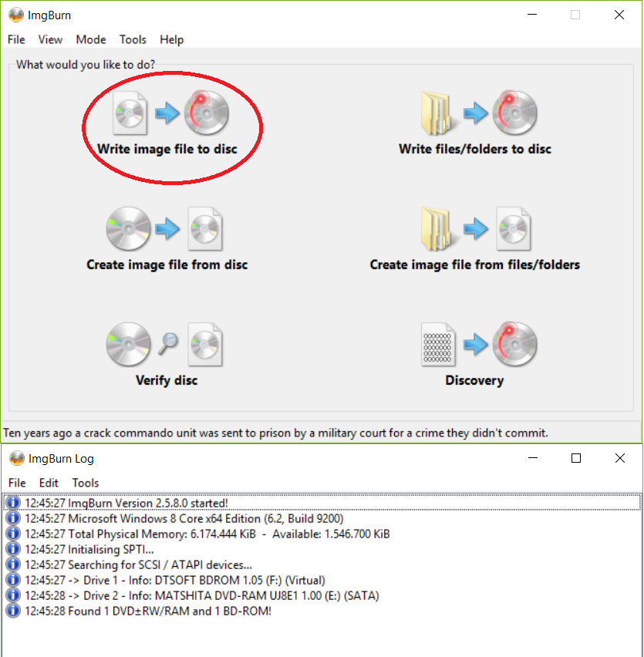Click the status bar crack commando quote text
The image size is (644, 657).
(275, 433)
